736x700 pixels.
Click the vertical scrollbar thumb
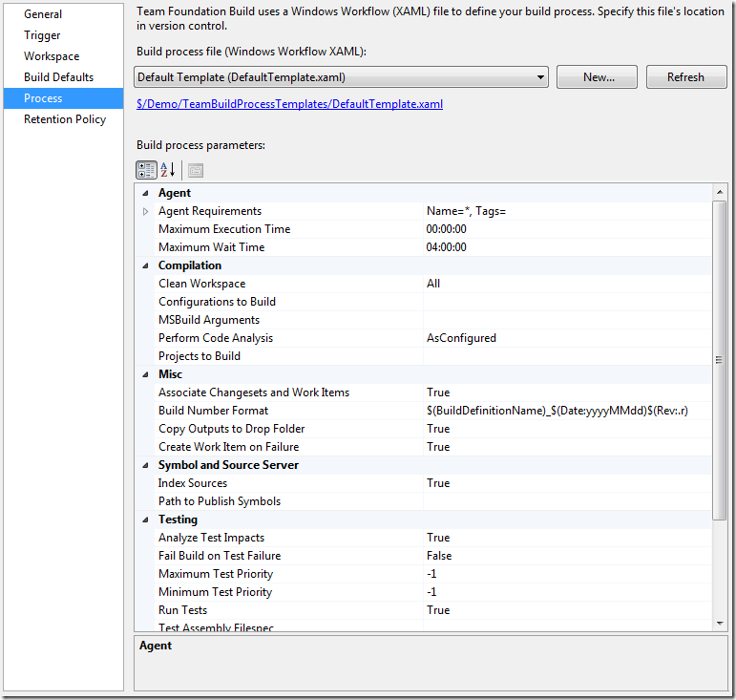point(719,360)
